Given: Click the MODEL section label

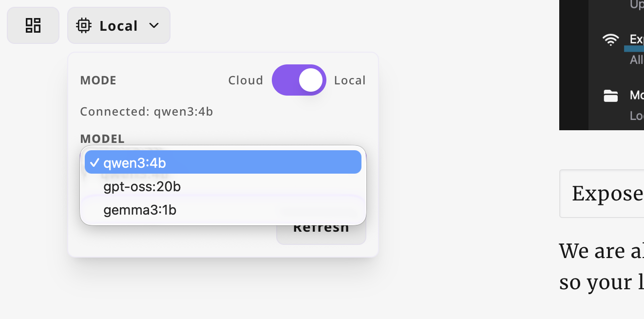Looking at the screenshot, I should 102,139.
